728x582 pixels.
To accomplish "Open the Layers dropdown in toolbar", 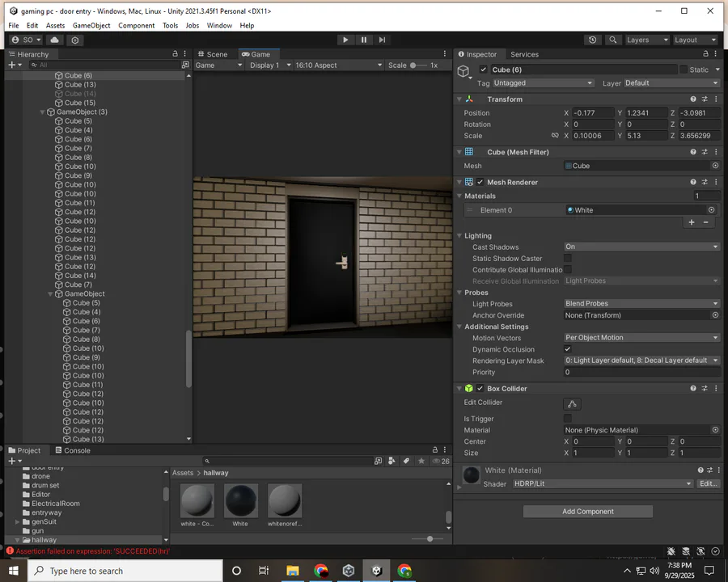I will tap(647, 40).
